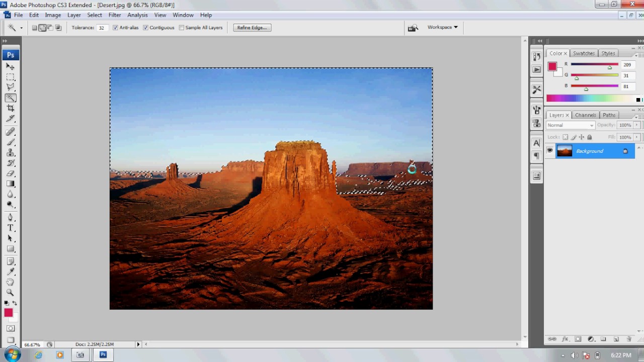This screenshot has width=644, height=362.
Task: Click the color spectrum ramp
Action: point(590,99)
